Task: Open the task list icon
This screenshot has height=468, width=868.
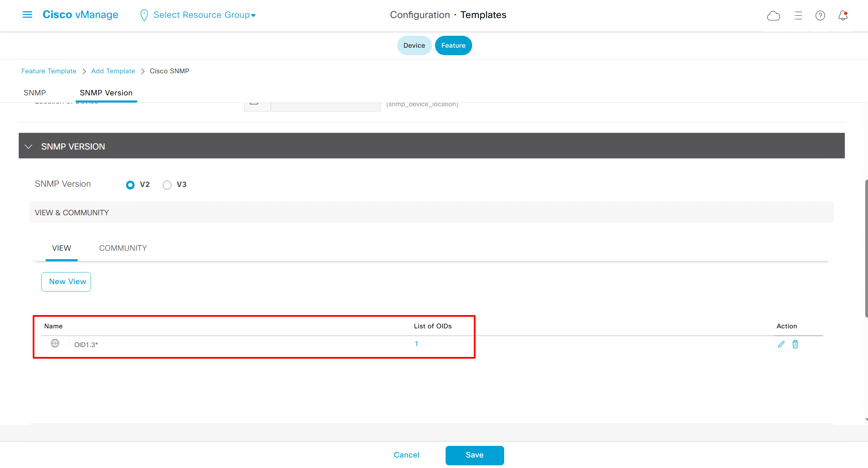Action: pos(797,16)
